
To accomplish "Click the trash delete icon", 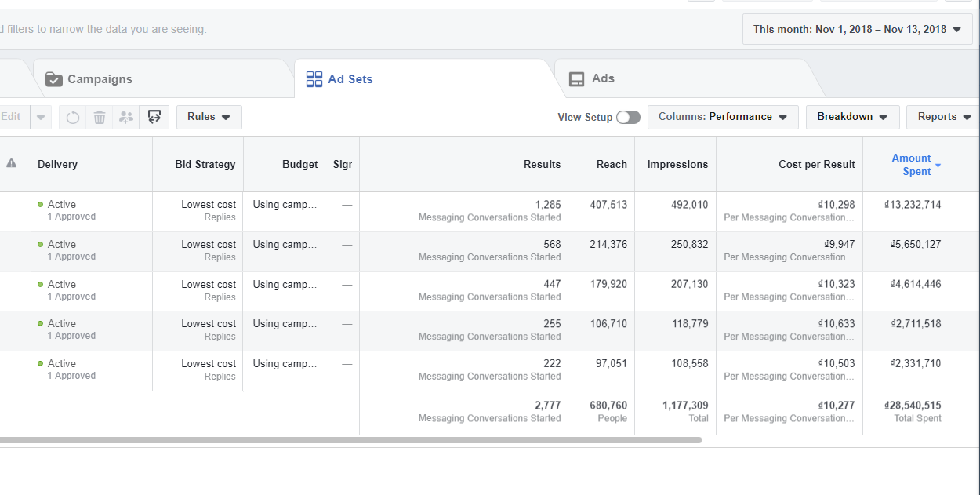I will 100,118.
